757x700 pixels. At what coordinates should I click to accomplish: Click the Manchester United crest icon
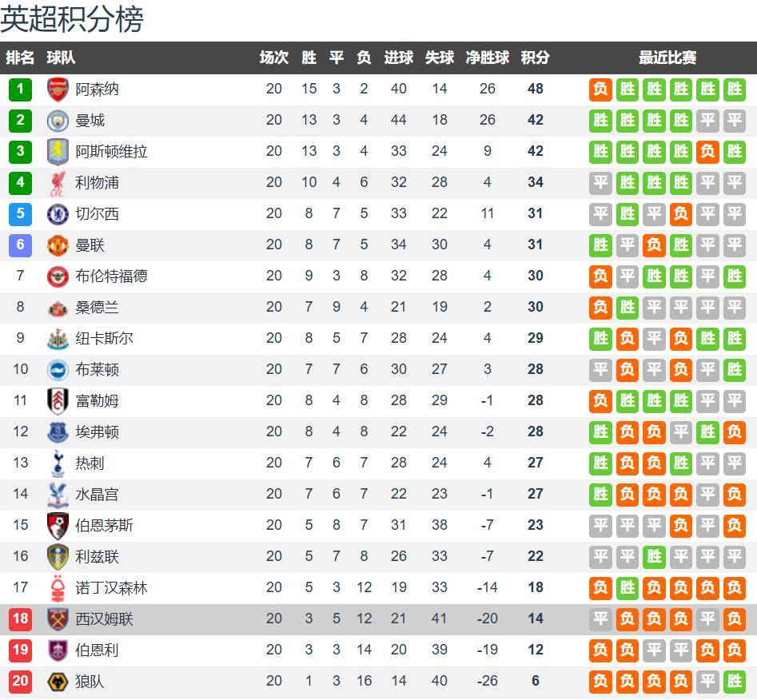click(x=58, y=245)
